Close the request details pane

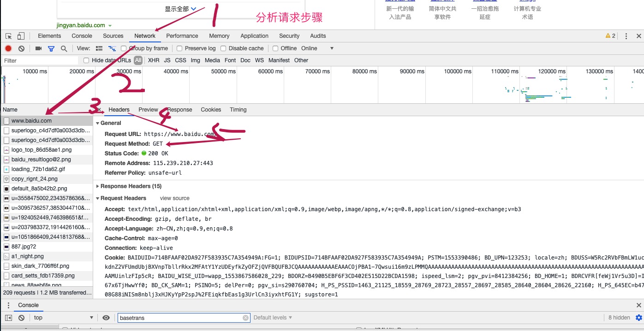tap(99, 110)
